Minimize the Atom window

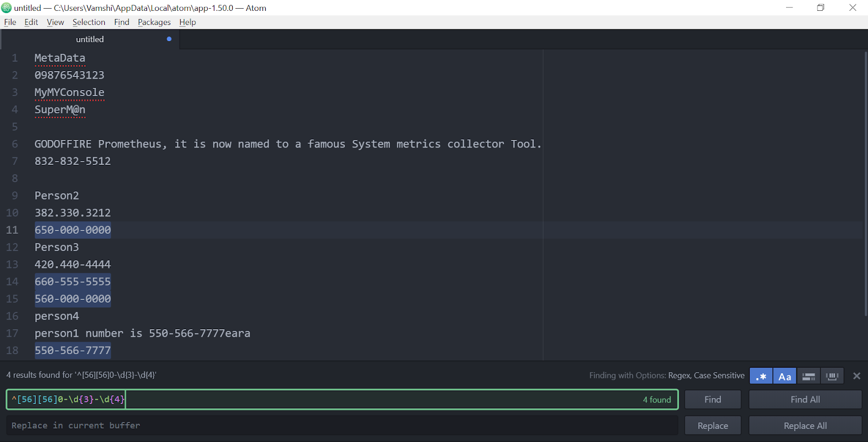[789, 8]
